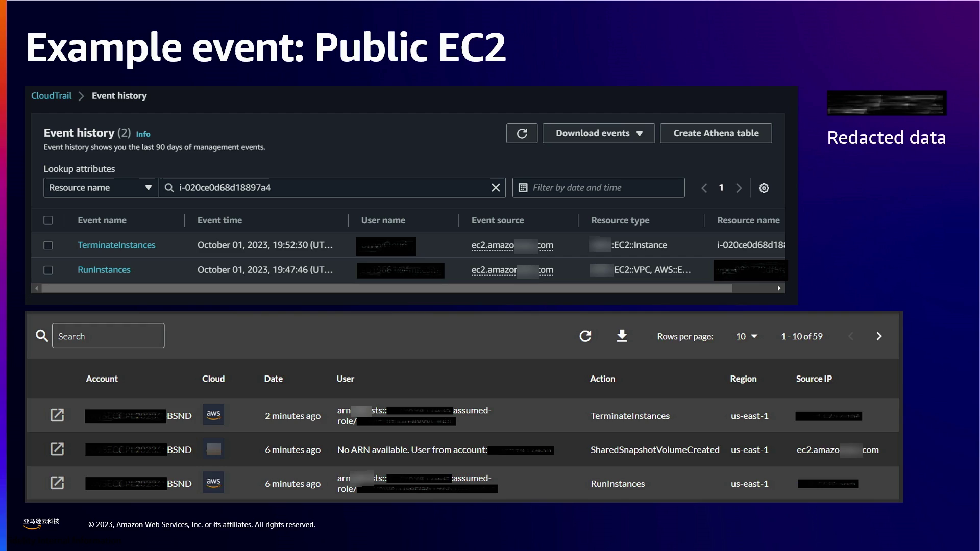Viewport: 980px width, 551px height.
Task: Focus the Filter by date and time field
Action: [598, 188]
